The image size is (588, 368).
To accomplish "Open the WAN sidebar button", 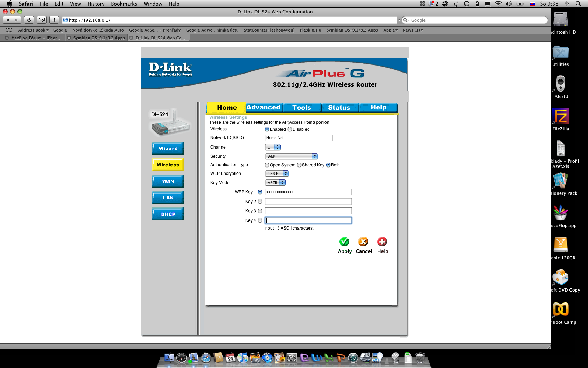I will (x=168, y=181).
